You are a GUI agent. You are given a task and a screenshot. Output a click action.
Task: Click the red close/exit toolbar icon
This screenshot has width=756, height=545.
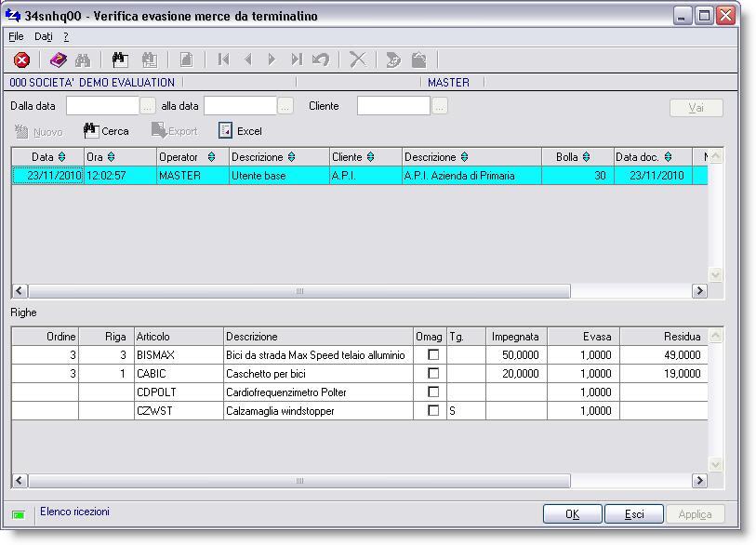coord(21,60)
